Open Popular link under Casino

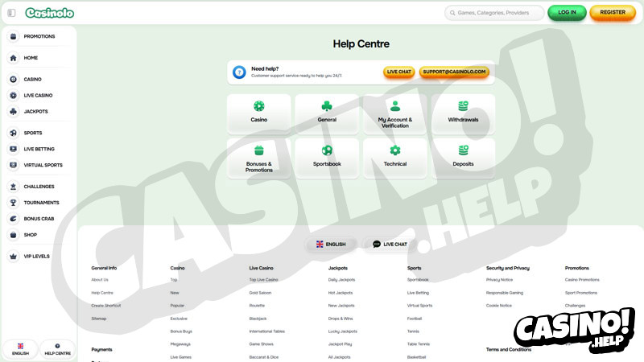(x=177, y=306)
